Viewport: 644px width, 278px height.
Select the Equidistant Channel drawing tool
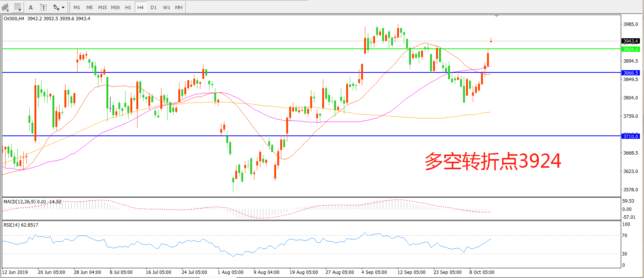[x=5, y=7]
